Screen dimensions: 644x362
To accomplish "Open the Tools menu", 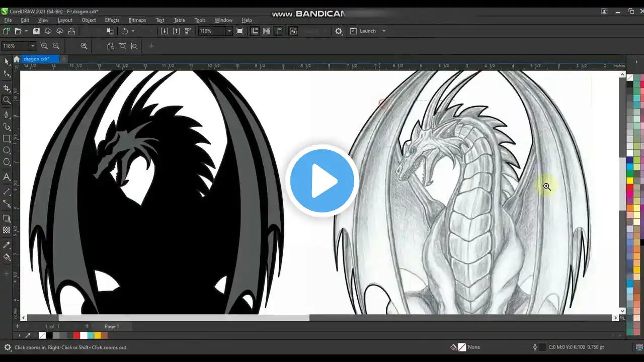I will point(200,20).
